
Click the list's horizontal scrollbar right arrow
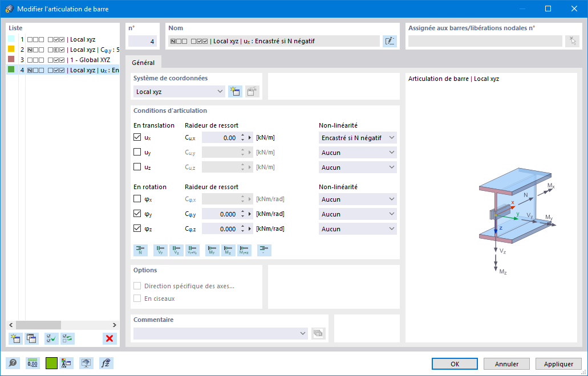coord(115,325)
